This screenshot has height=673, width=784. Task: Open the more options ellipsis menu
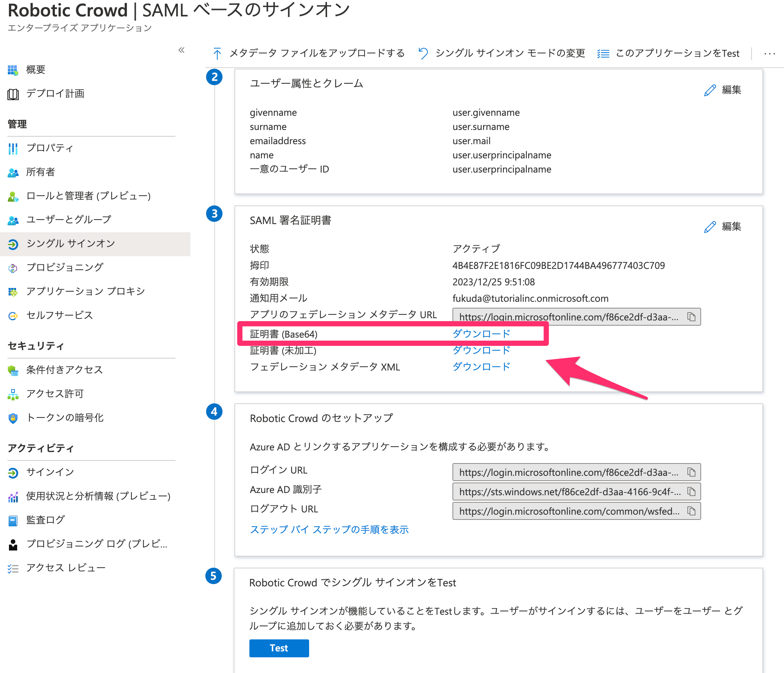[769, 54]
